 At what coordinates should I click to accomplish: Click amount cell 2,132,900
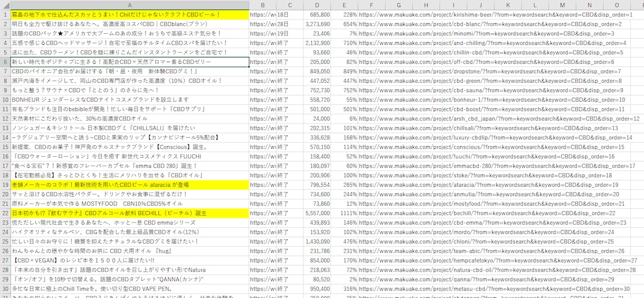pyautogui.click(x=317, y=43)
